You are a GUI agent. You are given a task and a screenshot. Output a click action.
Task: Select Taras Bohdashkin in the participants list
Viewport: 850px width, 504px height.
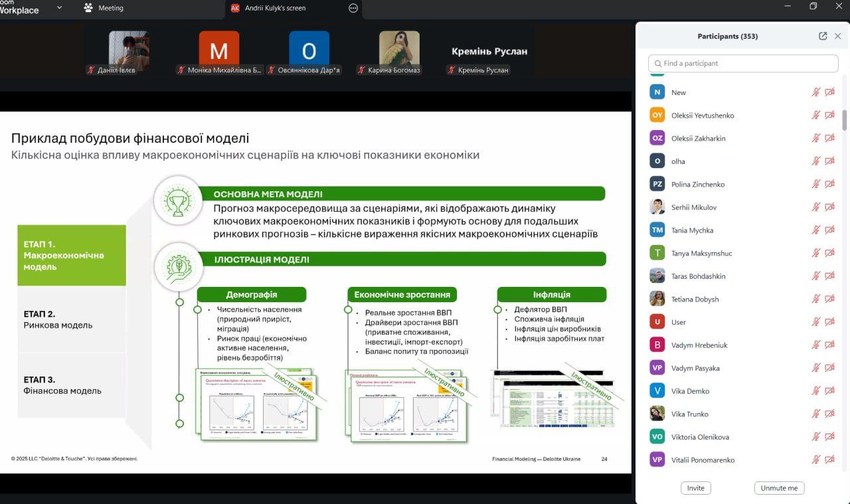(x=698, y=276)
